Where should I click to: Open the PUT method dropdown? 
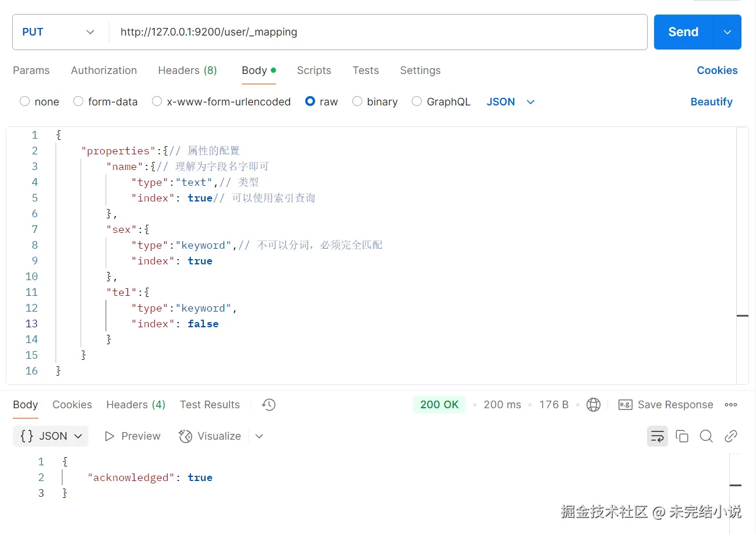coord(58,32)
